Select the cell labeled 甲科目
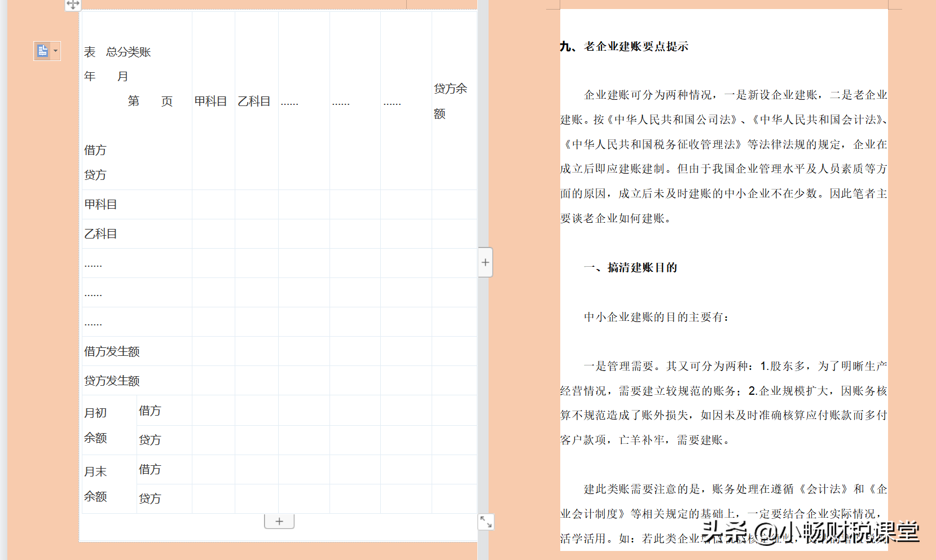Image resolution: width=936 pixels, height=560 pixels. (x=101, y=204)
